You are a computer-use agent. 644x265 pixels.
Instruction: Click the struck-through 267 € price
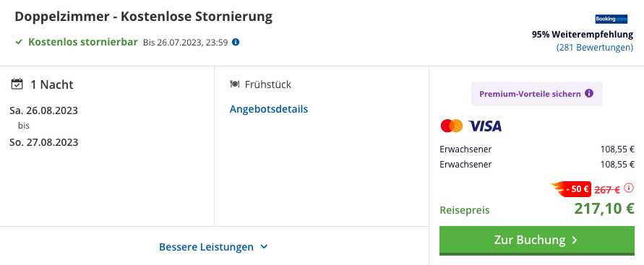[607, 189]
